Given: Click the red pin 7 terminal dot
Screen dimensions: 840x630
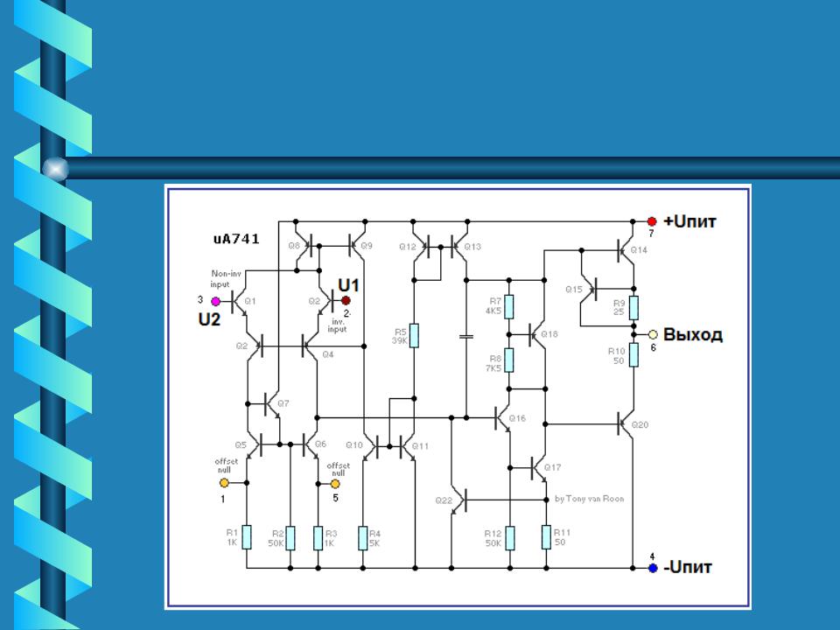Looking at the screenshot, I should [x=651, y=221].
